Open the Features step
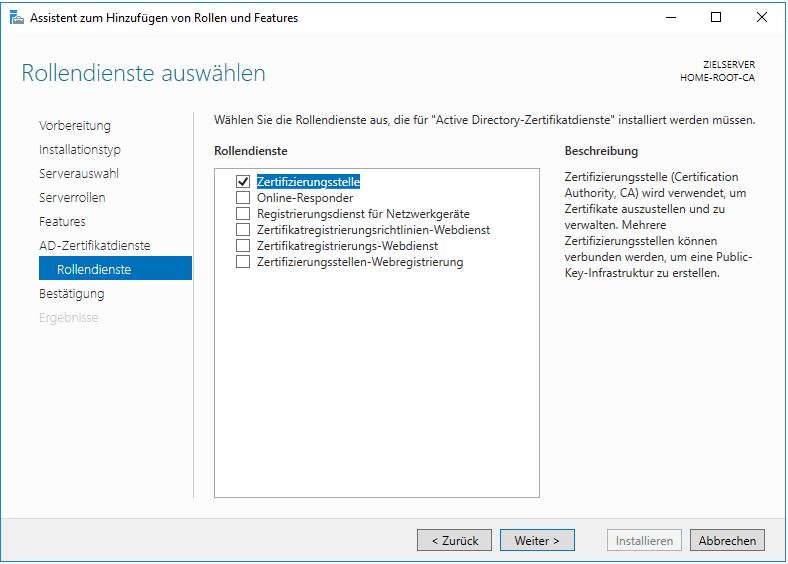The height and width of the screenshot is (564, 788). click(62, 222)
